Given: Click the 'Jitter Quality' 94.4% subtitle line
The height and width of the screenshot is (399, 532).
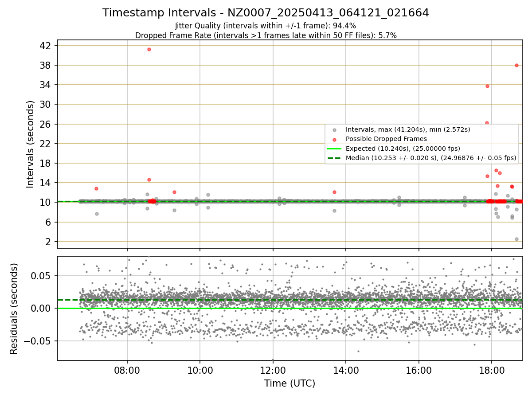Looking at the screenshot, I should point(266,26).
